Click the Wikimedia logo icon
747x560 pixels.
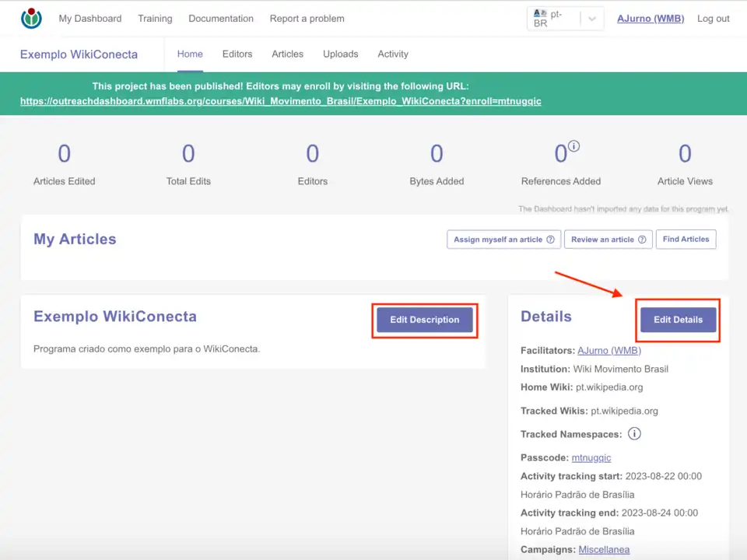pos(32,18)
